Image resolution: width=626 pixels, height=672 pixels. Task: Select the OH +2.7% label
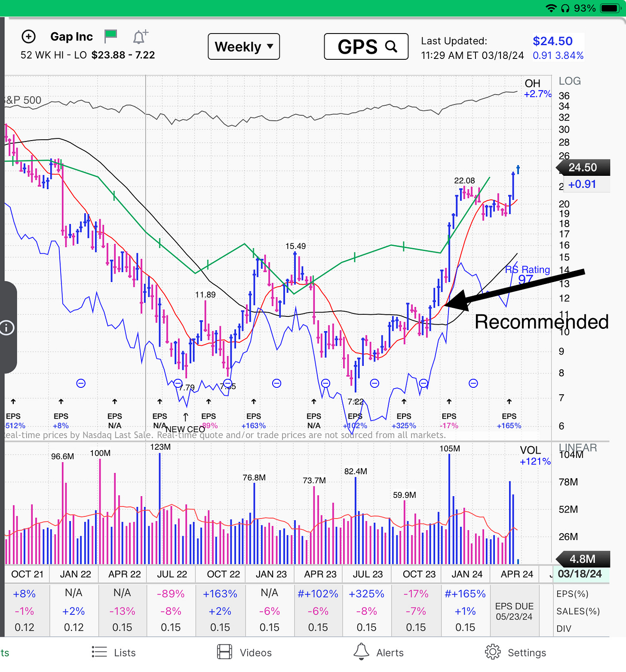click(x=537, y=88)
